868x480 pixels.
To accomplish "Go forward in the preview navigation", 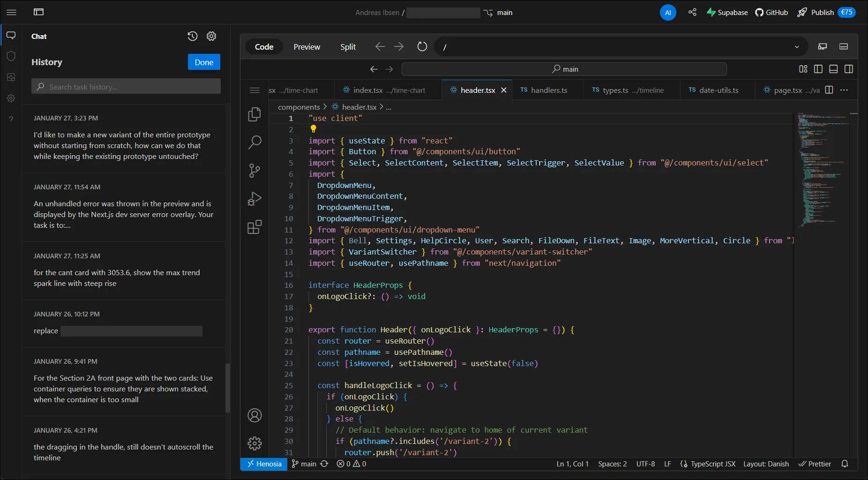I will pos(399,46).
